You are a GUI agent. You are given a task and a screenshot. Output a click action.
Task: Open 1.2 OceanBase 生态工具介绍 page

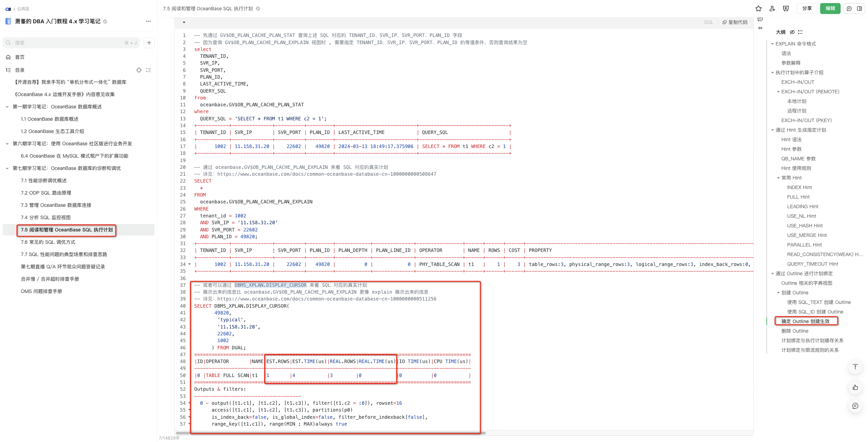[x=52, y=131]
